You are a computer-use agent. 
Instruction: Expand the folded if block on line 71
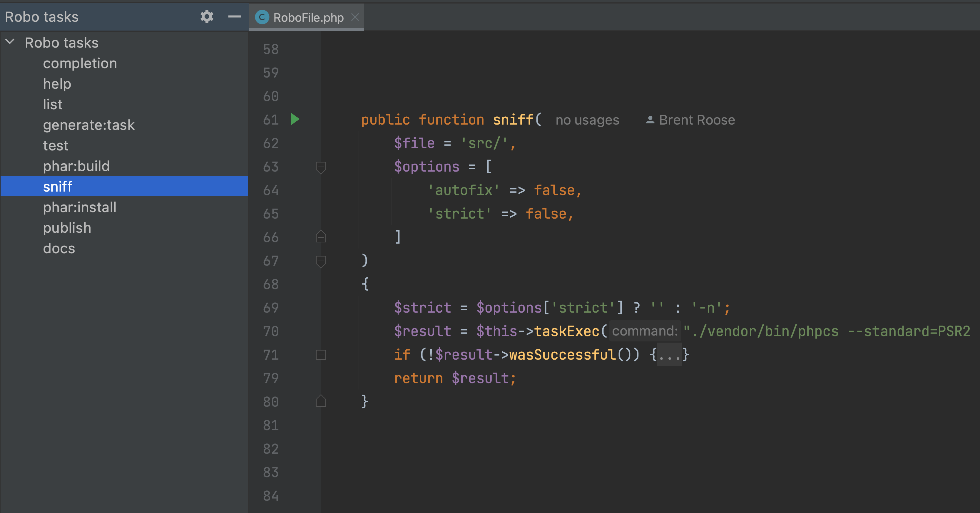(x=321, y=355)
